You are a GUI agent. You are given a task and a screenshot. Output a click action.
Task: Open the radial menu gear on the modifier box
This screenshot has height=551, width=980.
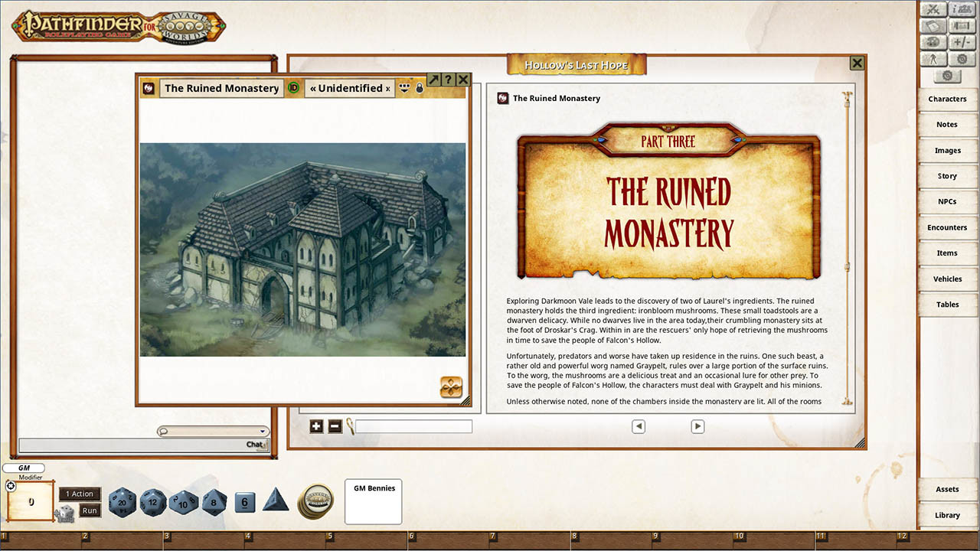[11, 485]
